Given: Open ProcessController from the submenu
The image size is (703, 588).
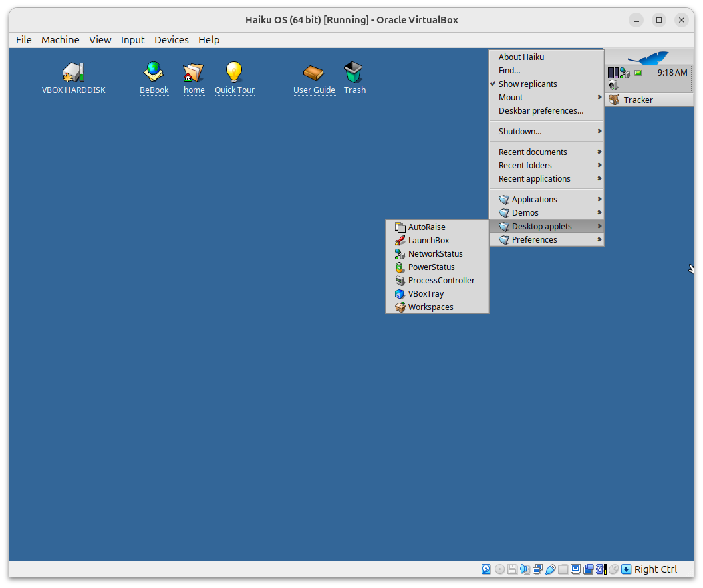Looking at the screenshot, I should pyautogui.click(x=437, y=281).
